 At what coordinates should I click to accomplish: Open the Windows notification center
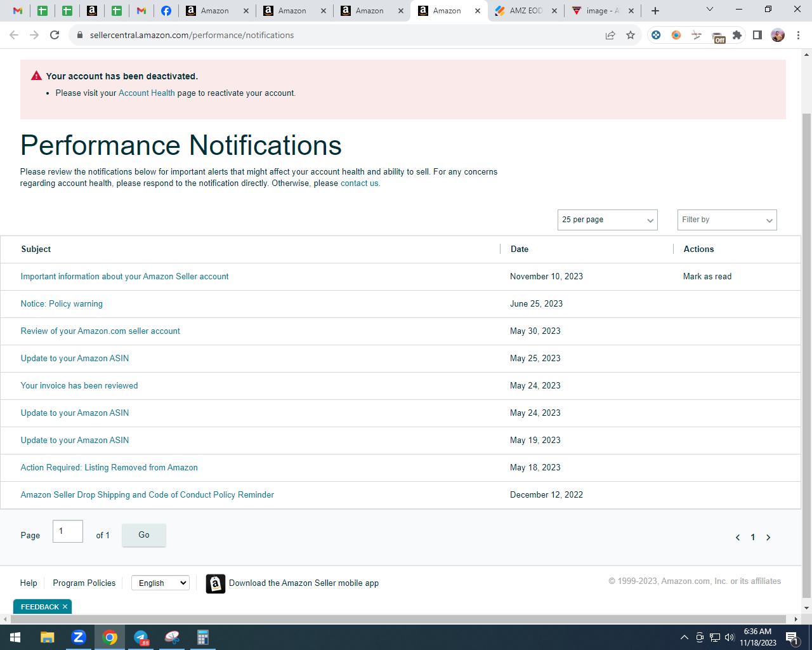point(792,637)
